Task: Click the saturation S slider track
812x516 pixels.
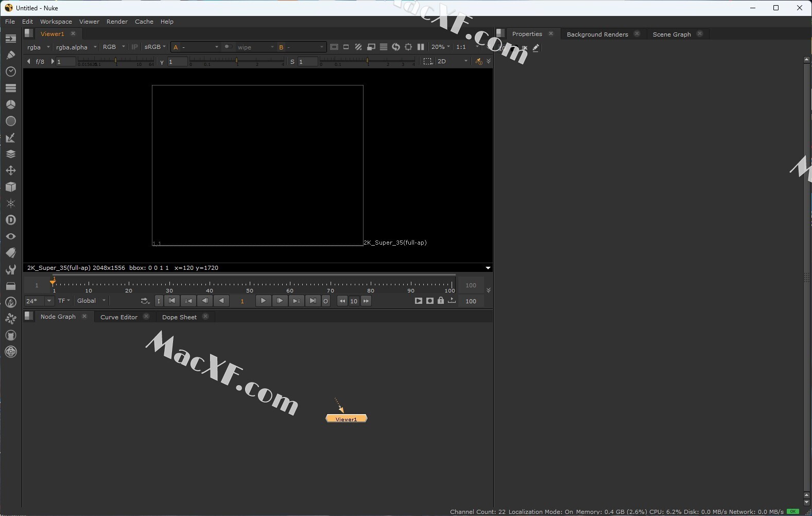Action: pyautogui.click(x=367, y=61)
